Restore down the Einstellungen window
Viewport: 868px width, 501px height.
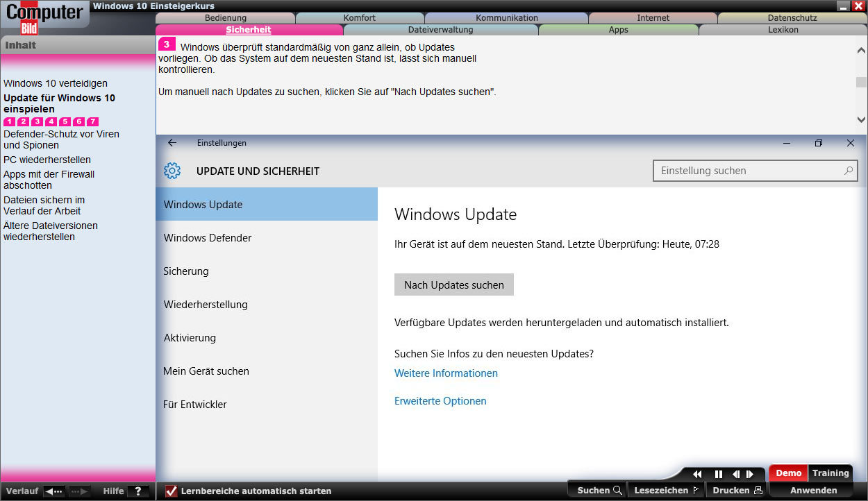(x=819, y=143)
